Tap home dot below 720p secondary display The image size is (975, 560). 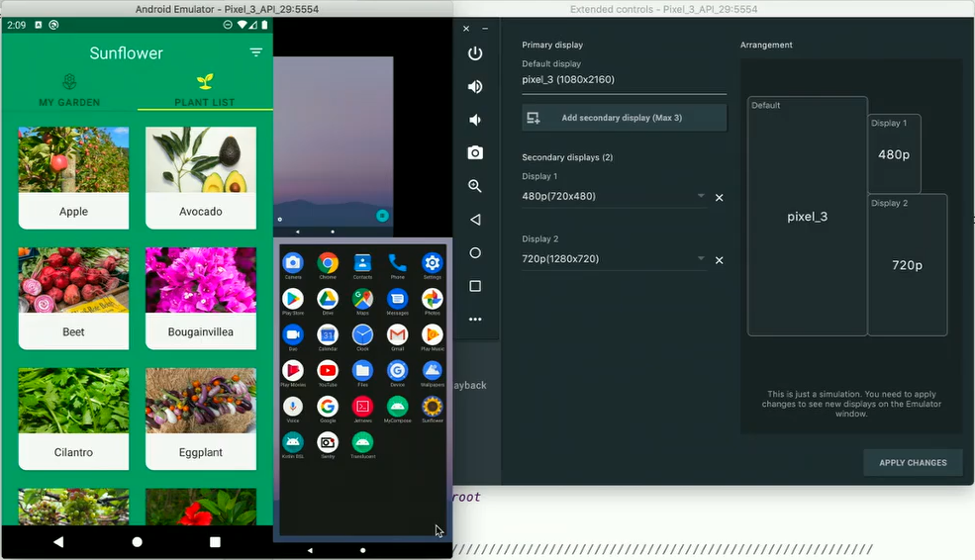(363, 550)
